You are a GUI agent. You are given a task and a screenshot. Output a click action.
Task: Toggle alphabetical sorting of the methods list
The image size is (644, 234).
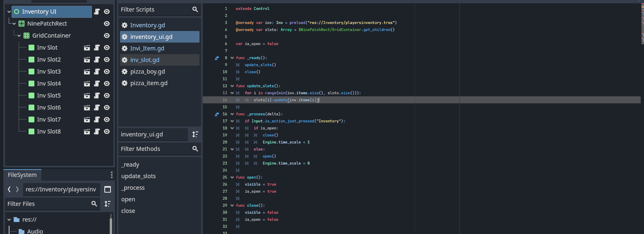coord(195,134)
